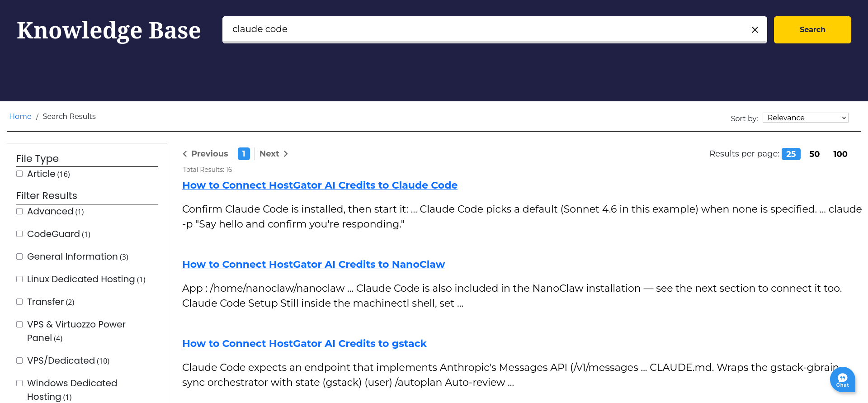Enable the Advanced filter checkbox
Screen dimensions: 868x403
tap(19, 211)
